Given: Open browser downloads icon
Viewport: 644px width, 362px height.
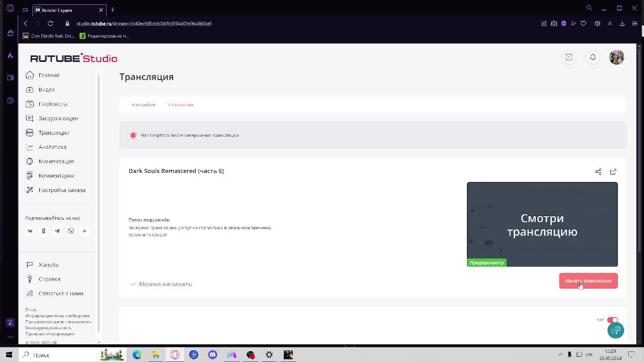Looking at the screenshot, I should (x=622, y=23).
